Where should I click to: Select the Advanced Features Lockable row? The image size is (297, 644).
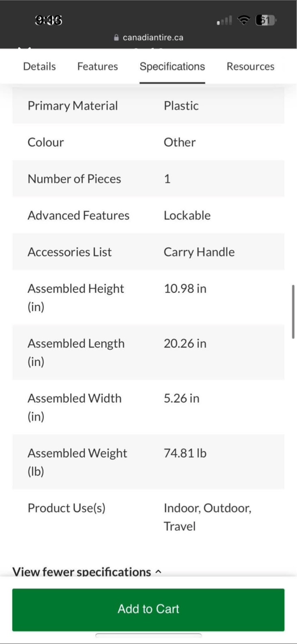pyautogui.click(x=148, y=215)
